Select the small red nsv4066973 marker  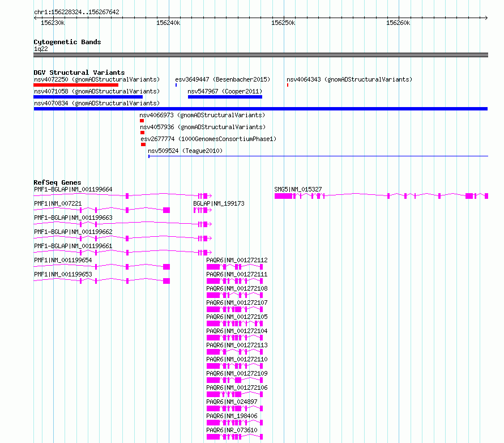coord(142,121)
